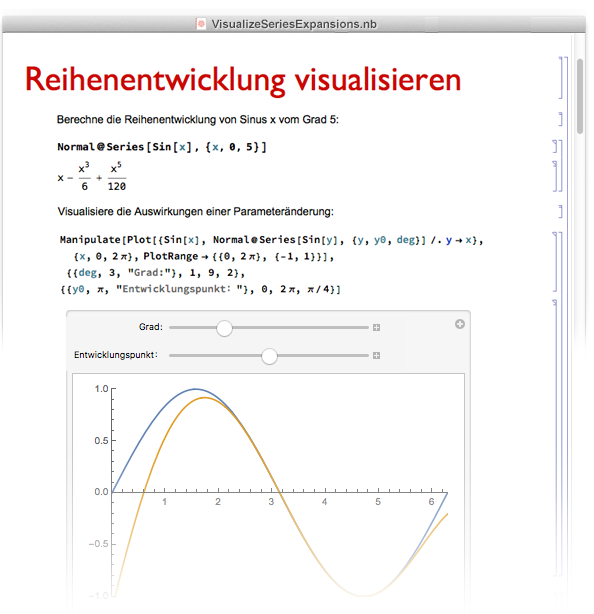Select the series output cell bracket
The height and width of the screenshot is (614, 594).
[x=555, y=176]
